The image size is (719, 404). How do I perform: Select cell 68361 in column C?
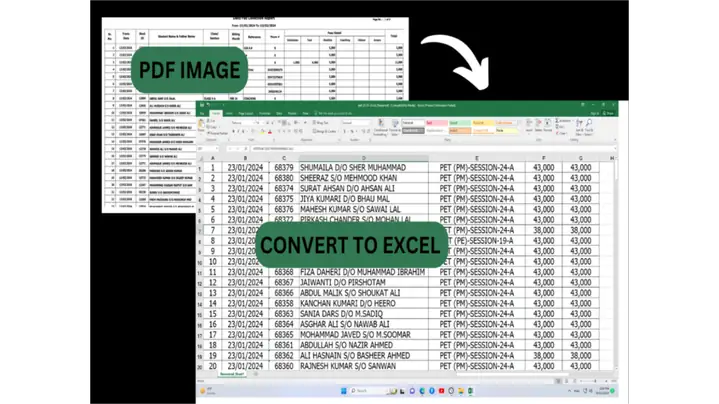[284, 345]
